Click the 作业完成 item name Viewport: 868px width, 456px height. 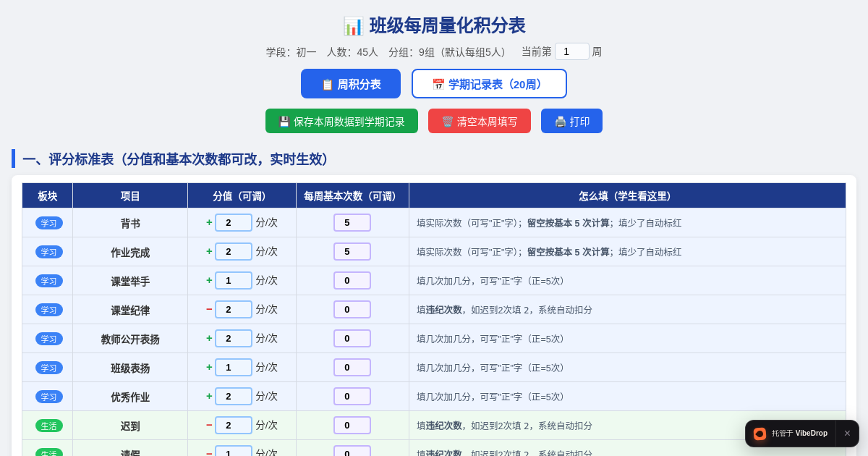[x=130, y=253]
